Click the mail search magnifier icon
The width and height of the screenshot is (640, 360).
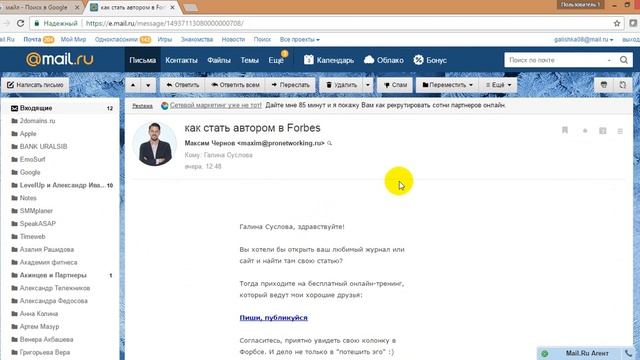pyautogui.click(x=624, y=60)
